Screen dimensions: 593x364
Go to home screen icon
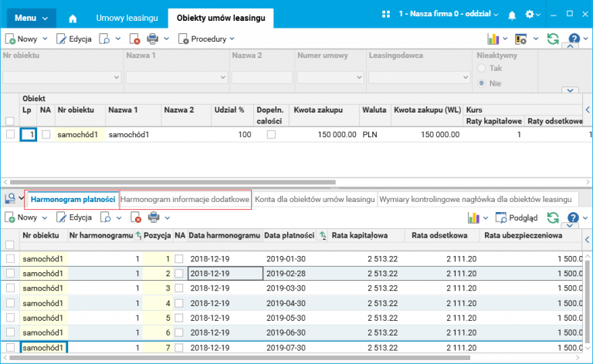click(73, 19)
